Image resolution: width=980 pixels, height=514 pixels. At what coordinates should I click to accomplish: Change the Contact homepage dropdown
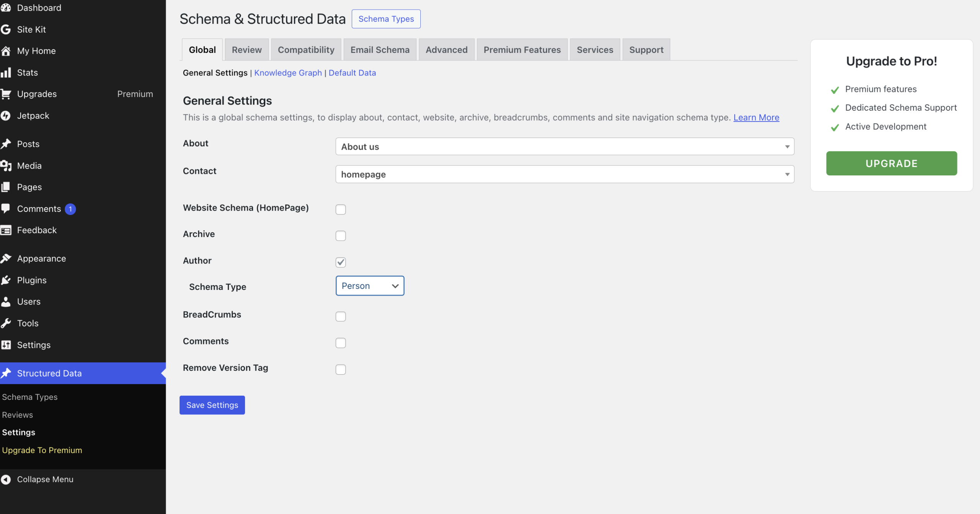tap(564, 174)
